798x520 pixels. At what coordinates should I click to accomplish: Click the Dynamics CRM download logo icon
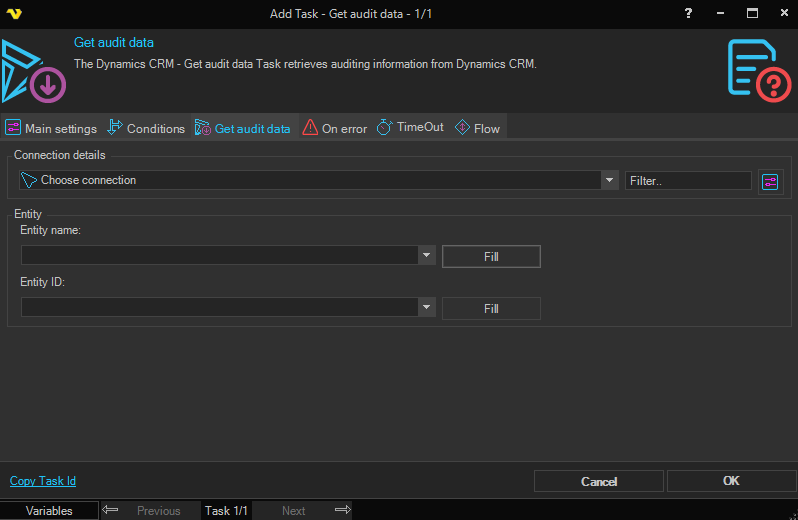click(x=33, y=72)
